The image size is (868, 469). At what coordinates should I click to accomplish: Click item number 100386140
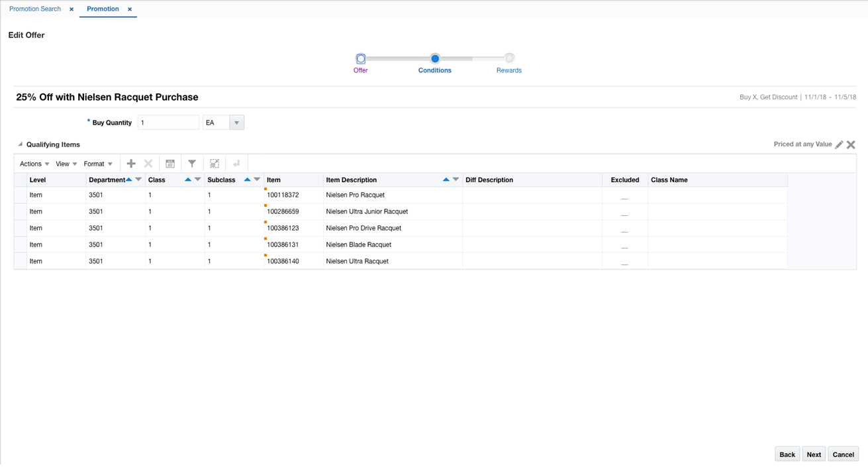pos(283,262)
